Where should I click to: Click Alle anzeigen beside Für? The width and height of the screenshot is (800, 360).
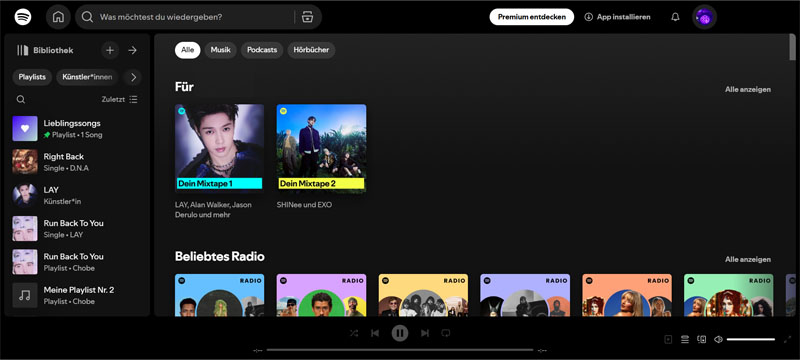tap(748, 89)
